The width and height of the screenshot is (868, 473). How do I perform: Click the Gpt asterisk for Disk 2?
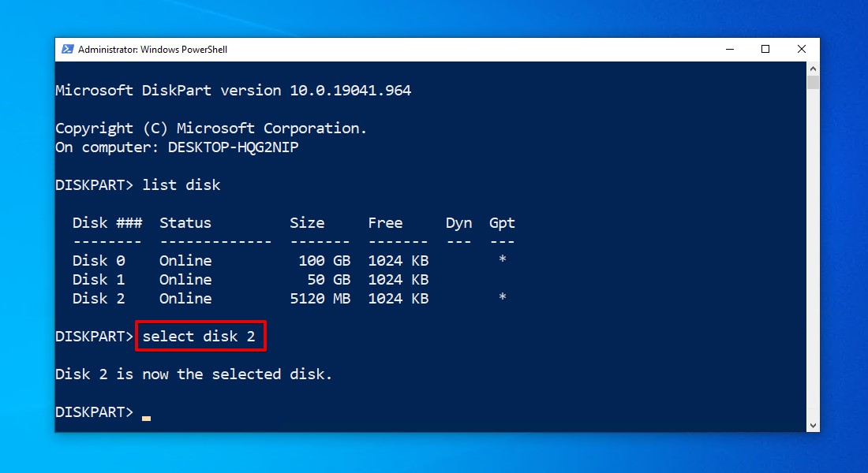[502, 296]
